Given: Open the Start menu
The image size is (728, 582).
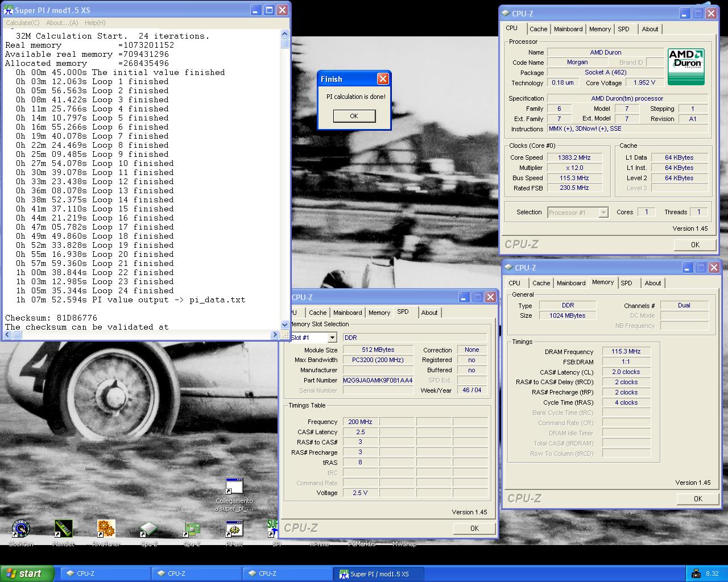Looking at the screenshot, I should click(27, 573).
